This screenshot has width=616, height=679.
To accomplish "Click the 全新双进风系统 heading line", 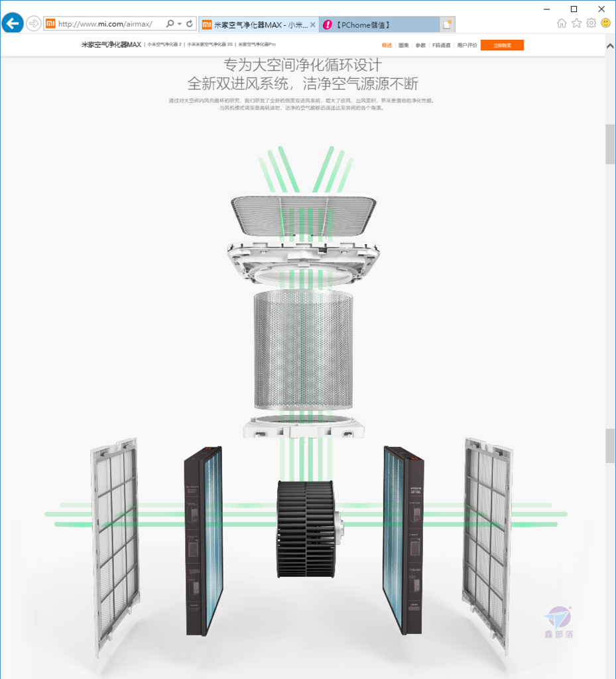I will (x=302, y=84).
